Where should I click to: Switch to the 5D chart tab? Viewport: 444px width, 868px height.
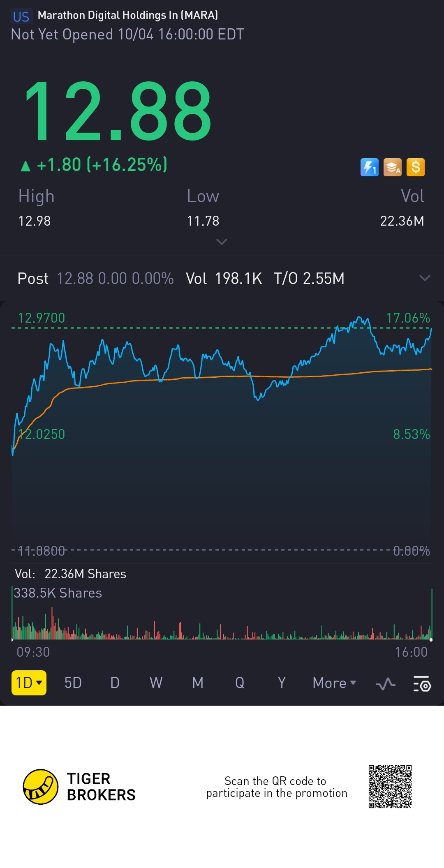coord(73,683)
